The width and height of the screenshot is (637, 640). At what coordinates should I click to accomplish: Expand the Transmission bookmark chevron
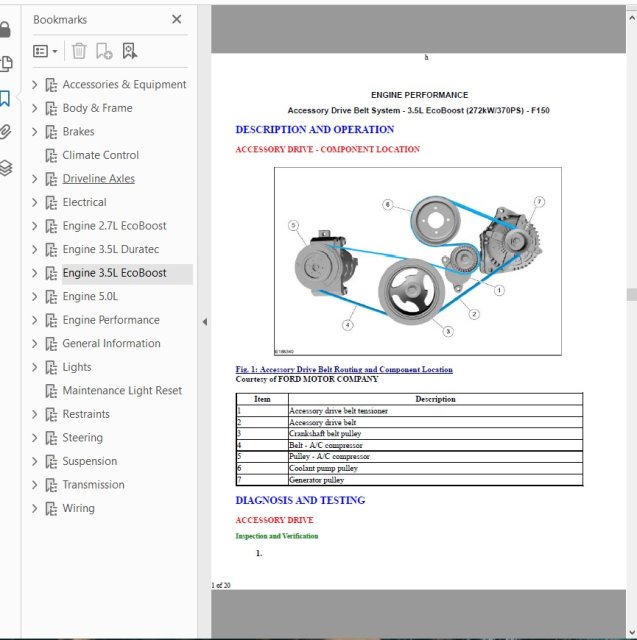34,485
